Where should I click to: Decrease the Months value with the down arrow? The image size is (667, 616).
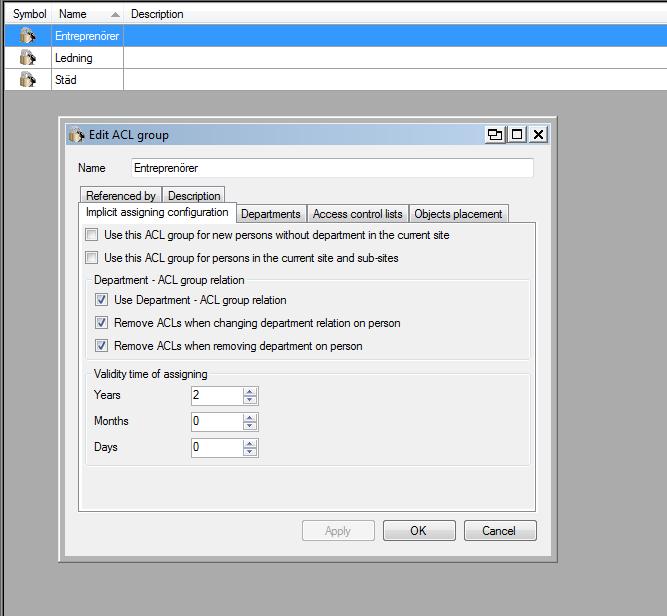[x=250, y=426]
